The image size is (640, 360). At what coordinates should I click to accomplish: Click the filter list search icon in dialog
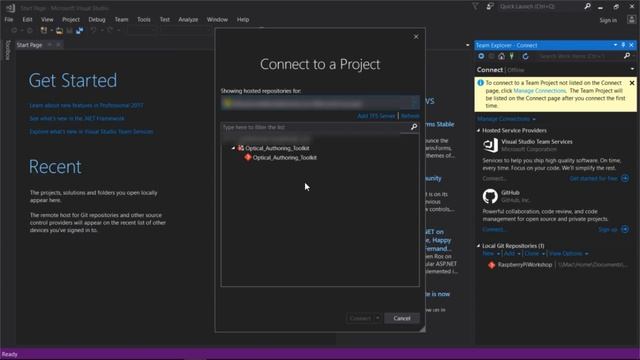(x=414, y=127)
